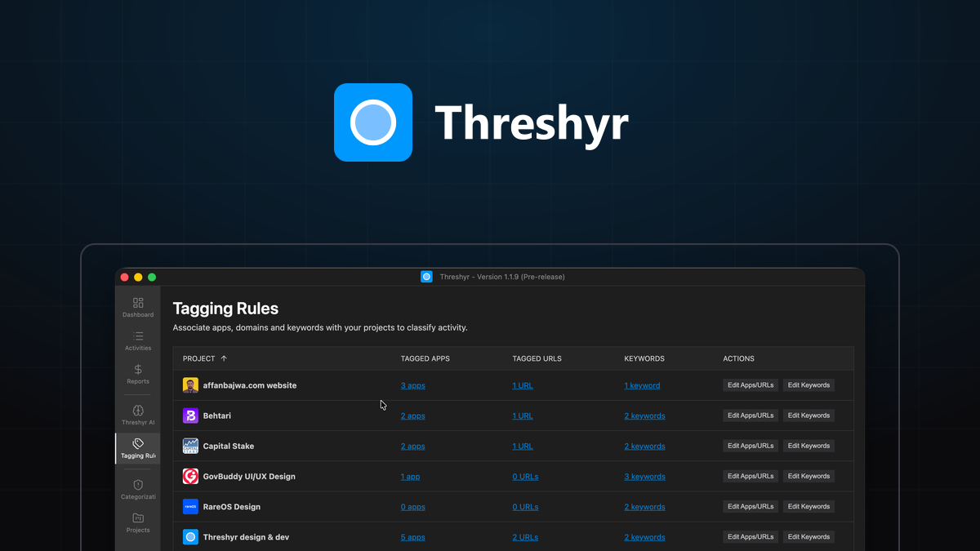Click the GovBuddy UI/UX Design project logo
Viewport: 980px width, 551px height.
pos(190,476)
